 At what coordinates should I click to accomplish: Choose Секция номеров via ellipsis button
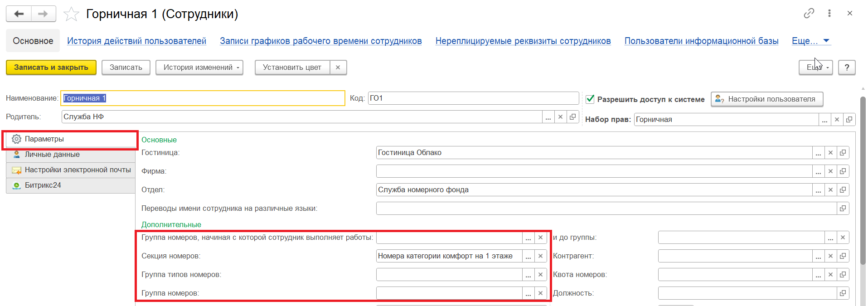pos(528,256)
